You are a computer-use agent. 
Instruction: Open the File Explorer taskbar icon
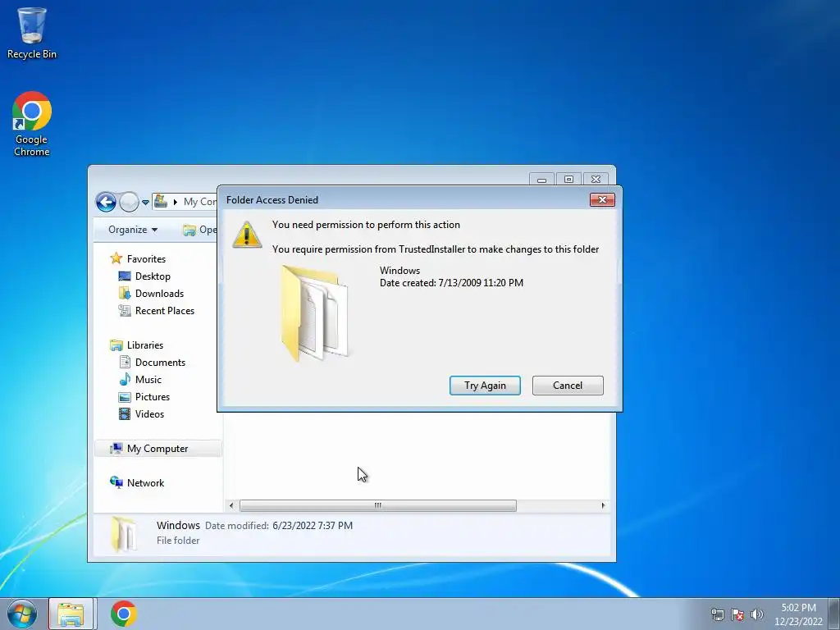[71, 614]
